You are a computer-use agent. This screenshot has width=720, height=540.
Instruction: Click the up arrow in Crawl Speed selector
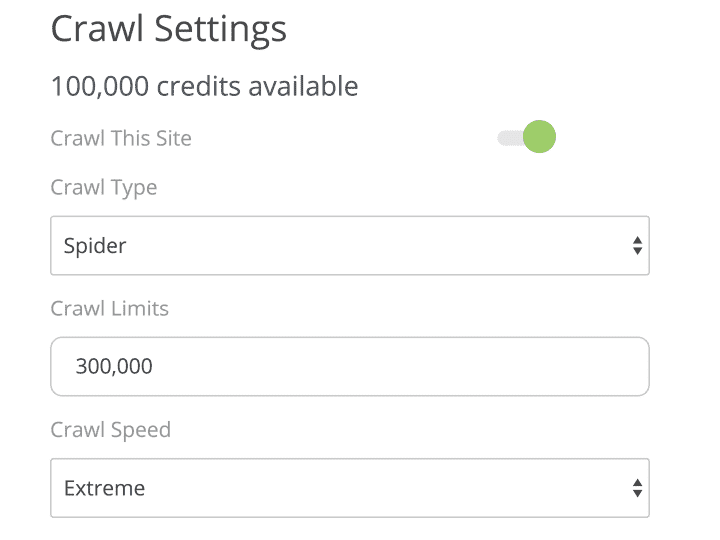pyautogui.click(x=637, y=483)
